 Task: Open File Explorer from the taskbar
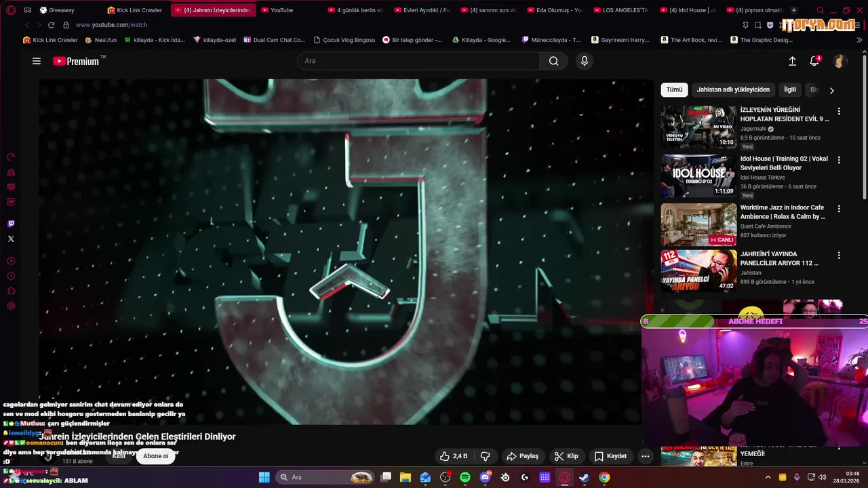tap(406, 477)
